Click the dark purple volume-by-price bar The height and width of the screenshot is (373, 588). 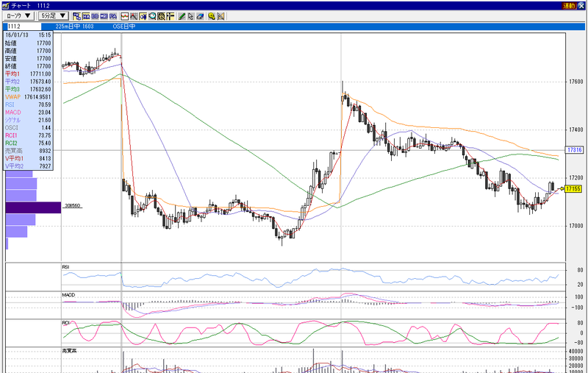(33, 207)
